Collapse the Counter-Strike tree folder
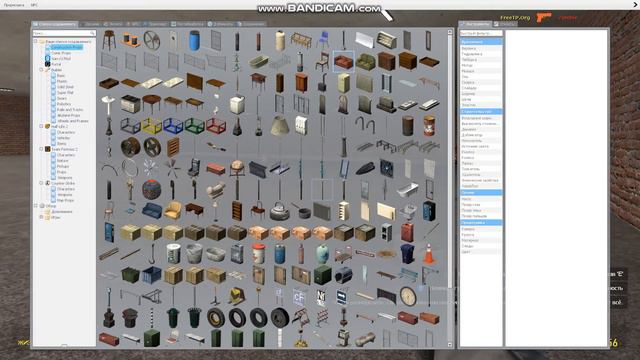640x360 pixels. point(41,183)
